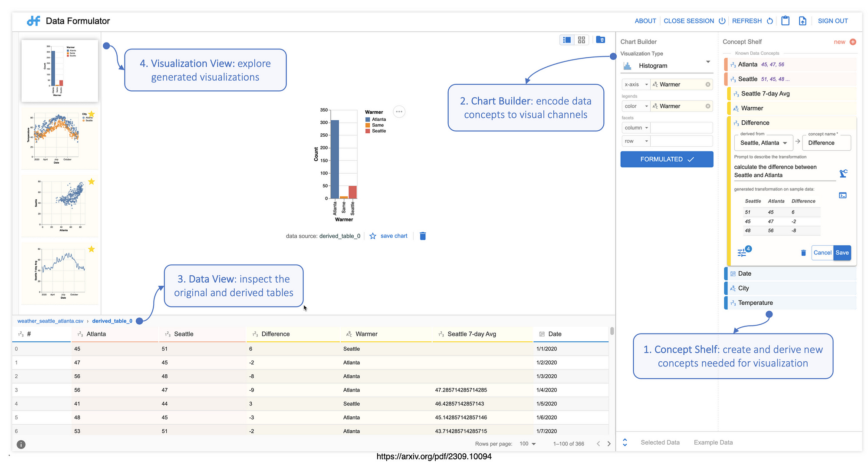This screenshot has height=465, width=868.
Task: Click the export session icon next to the clipboard
Action: [x=803, y=20]
